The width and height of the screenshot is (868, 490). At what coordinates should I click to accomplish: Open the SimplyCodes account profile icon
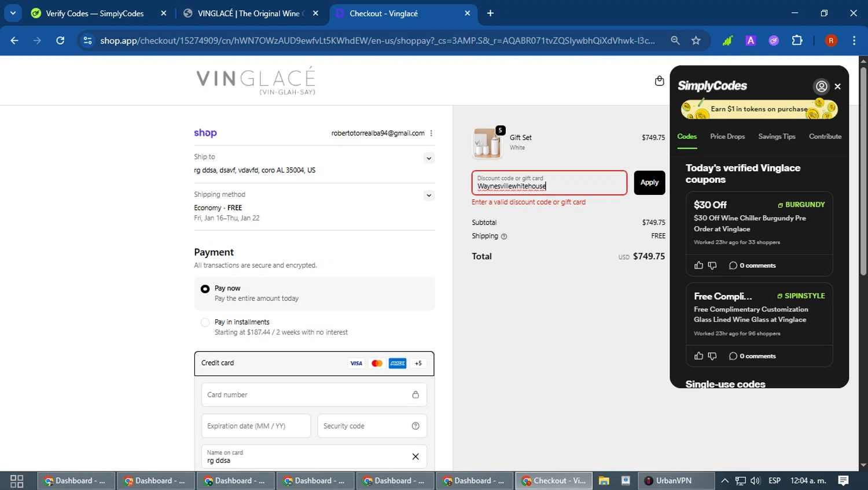(x=821, y=86)
